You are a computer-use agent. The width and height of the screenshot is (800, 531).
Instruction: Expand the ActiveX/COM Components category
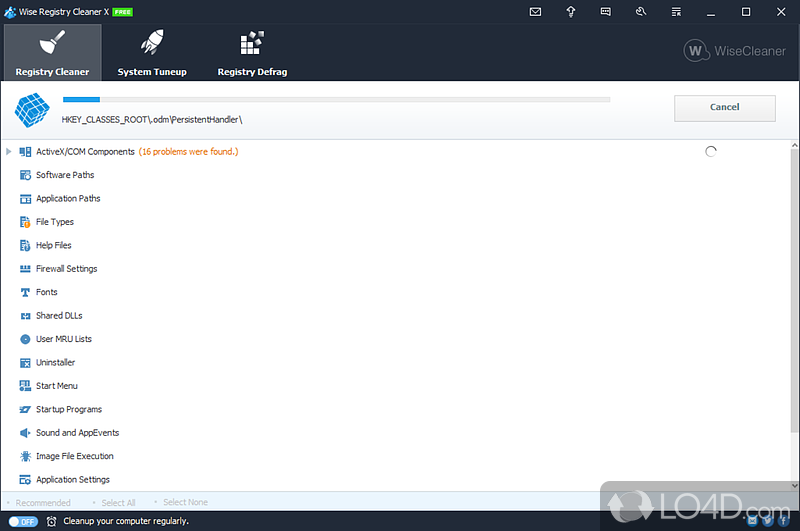tap(9, 151)
